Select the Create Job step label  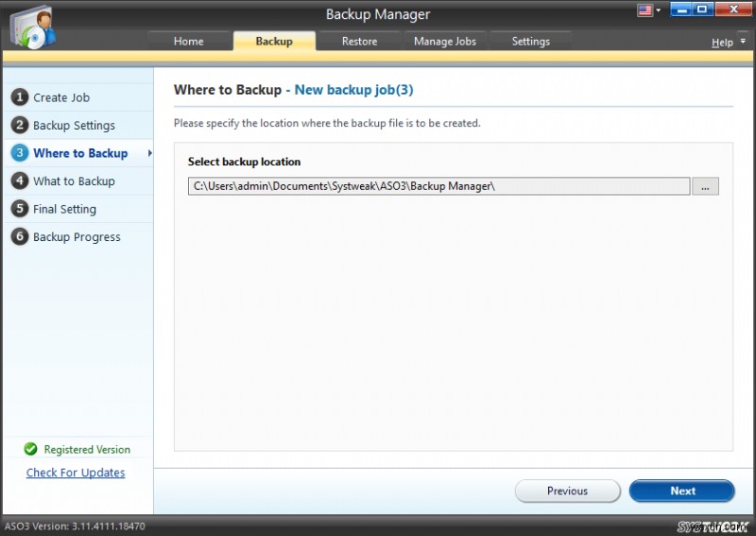click(61, 97)
